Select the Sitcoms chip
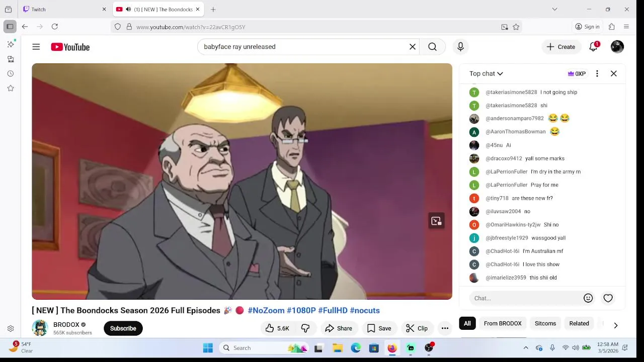The height and width of the screenshot is (362, 644). click(545, 323)
